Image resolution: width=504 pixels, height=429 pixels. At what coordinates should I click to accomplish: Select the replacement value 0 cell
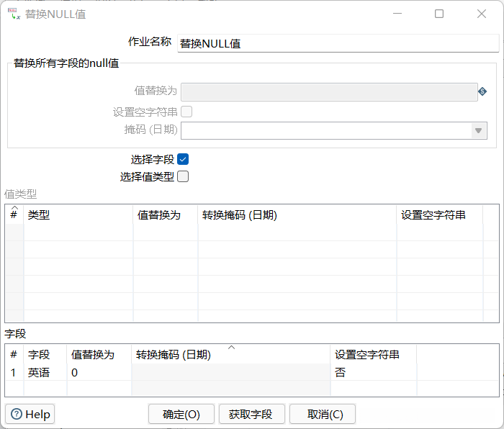point(99,372)
